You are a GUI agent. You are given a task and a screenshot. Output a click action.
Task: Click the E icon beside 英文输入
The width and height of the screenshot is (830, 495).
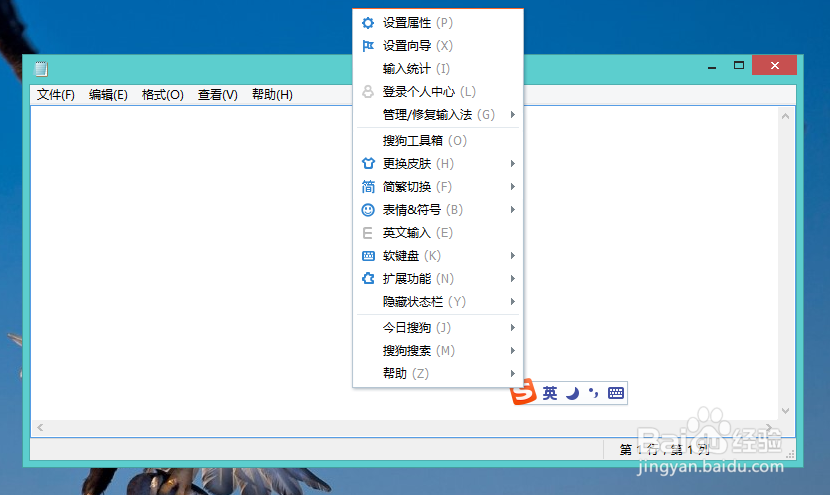pyautogui.click(x=367, y=233)
